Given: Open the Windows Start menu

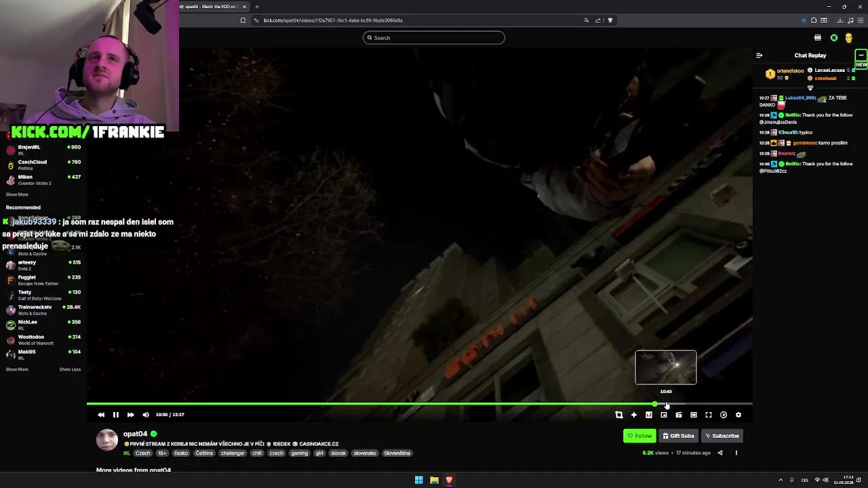Looking at the screenshot, I should (419, 480).
